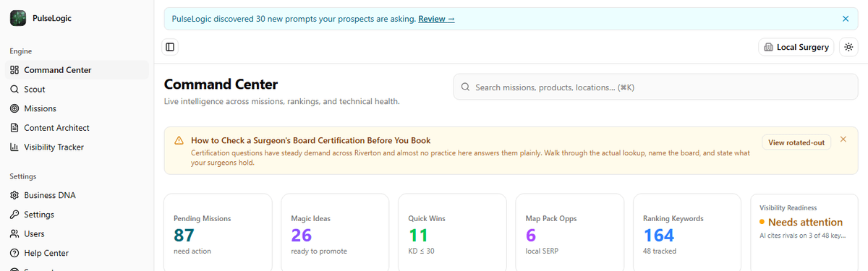Open Users people icon
This screenshot has height=271, width=868.
[14, 234]
